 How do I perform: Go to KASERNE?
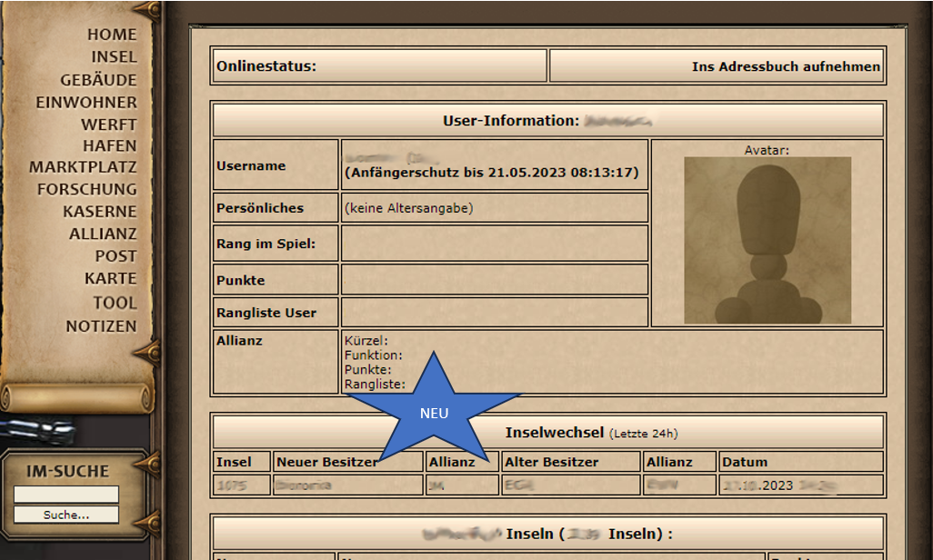point(99,211)
